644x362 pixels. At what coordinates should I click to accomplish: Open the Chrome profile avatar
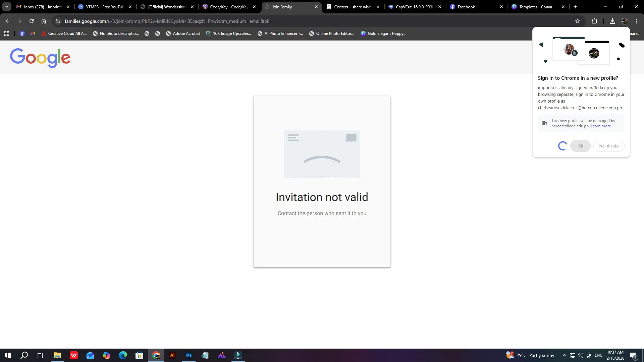[625, 21]
